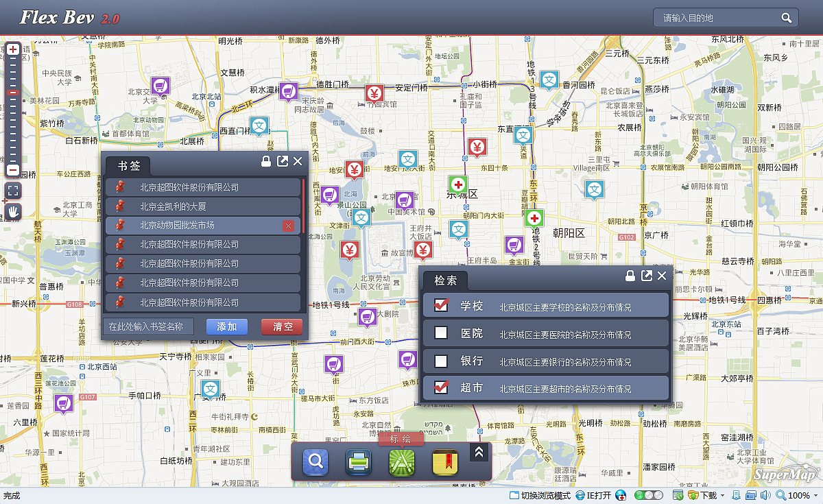Uncheck the 超市 checkbox

pyautogui.click(x=442, y=387)
